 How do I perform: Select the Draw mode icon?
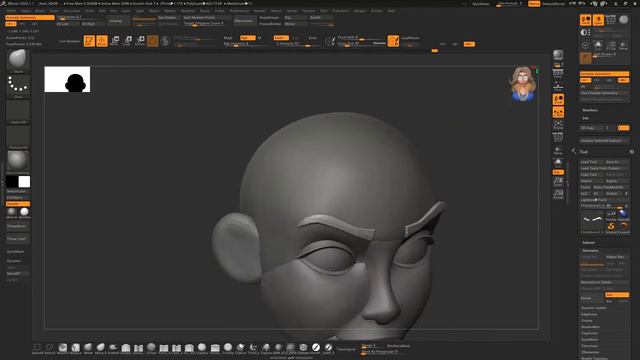tap(102, 41)
